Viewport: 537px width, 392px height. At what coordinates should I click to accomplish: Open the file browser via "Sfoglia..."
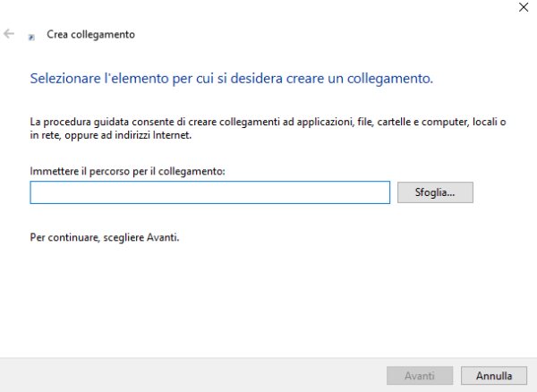(x=434, y=192)
